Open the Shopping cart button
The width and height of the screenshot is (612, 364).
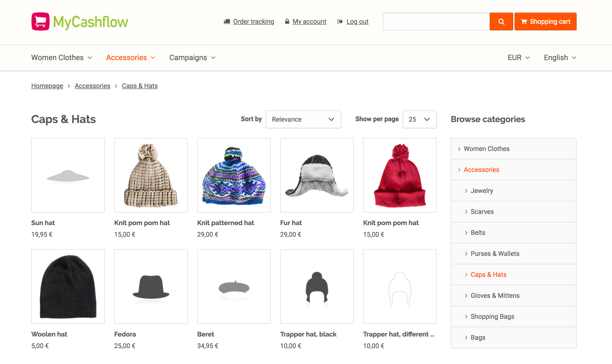point(545,22)
